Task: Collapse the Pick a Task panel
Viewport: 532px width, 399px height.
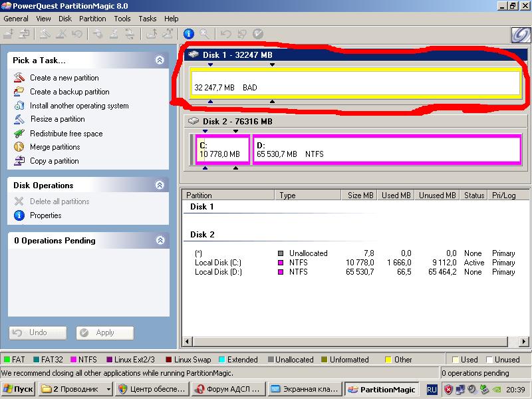Action: [160, 60]
